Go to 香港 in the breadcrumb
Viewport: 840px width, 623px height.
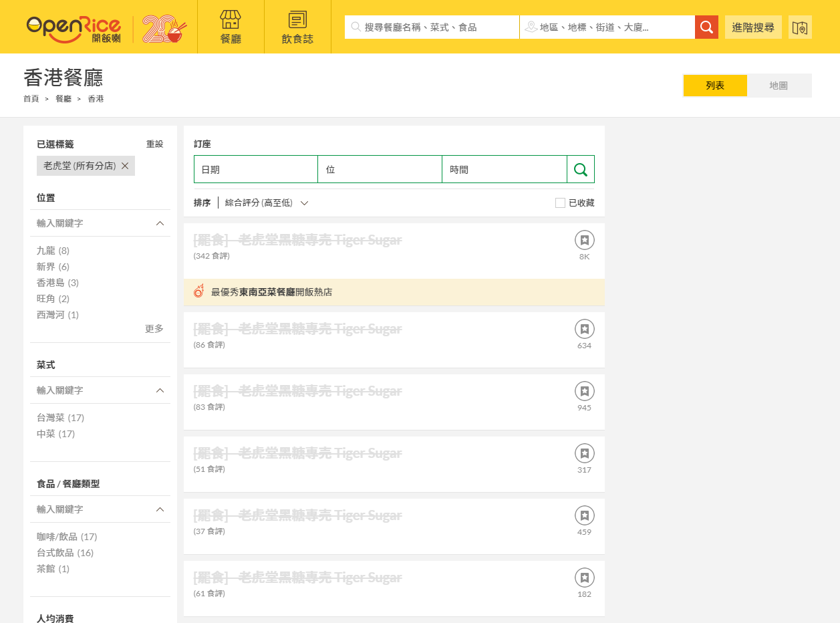coord(96,99)
